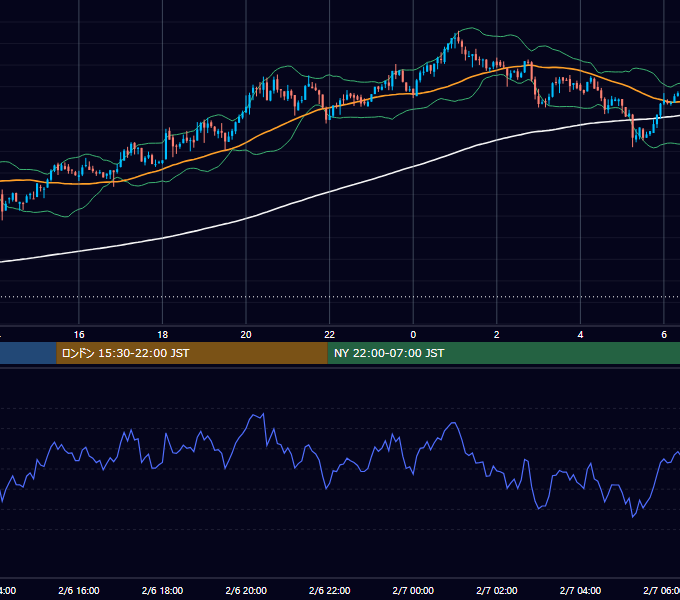The width and height of the screenshot is (680, 600).
Task: Click the '2/6 20:00' label on oscillator axis
Action: click(246, 590)
